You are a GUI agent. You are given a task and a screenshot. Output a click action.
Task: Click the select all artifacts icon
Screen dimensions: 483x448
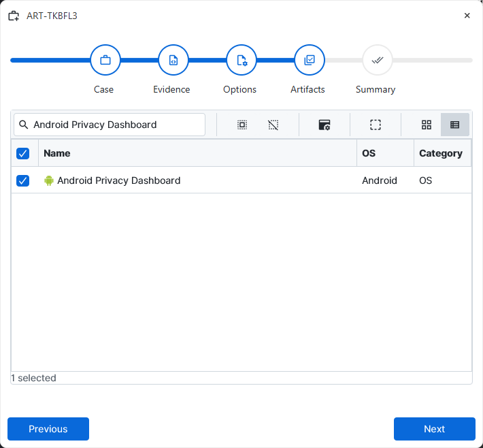click(242, 125)
